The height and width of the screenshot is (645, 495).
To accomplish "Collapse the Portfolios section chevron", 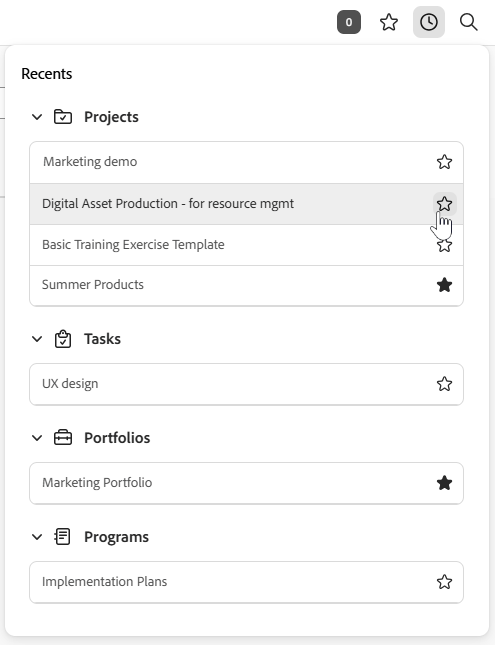I will pyautogui.click(x=37, y=438).
